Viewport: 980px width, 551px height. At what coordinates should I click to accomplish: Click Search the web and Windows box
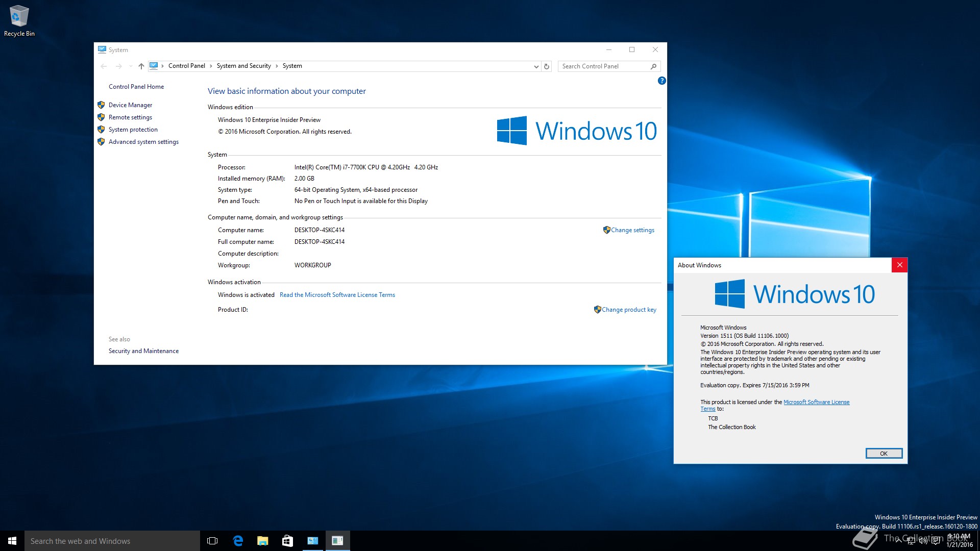pyautogui.click(x=112, y=541)
